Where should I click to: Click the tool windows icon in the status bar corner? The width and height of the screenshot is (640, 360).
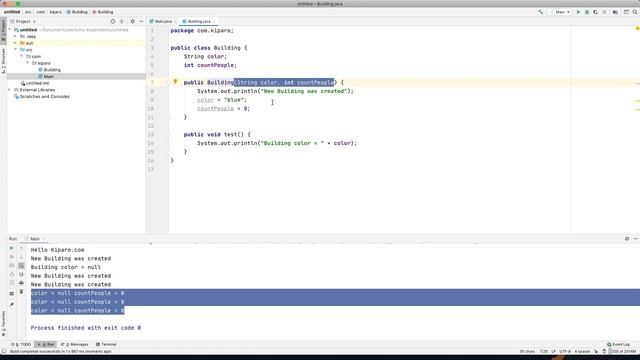coord(4,351)
